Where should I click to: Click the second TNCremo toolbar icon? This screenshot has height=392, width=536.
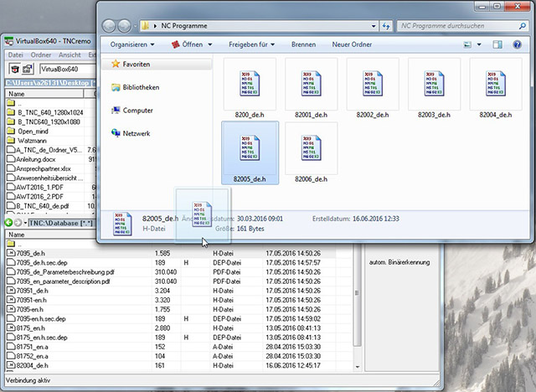point(28,69)
